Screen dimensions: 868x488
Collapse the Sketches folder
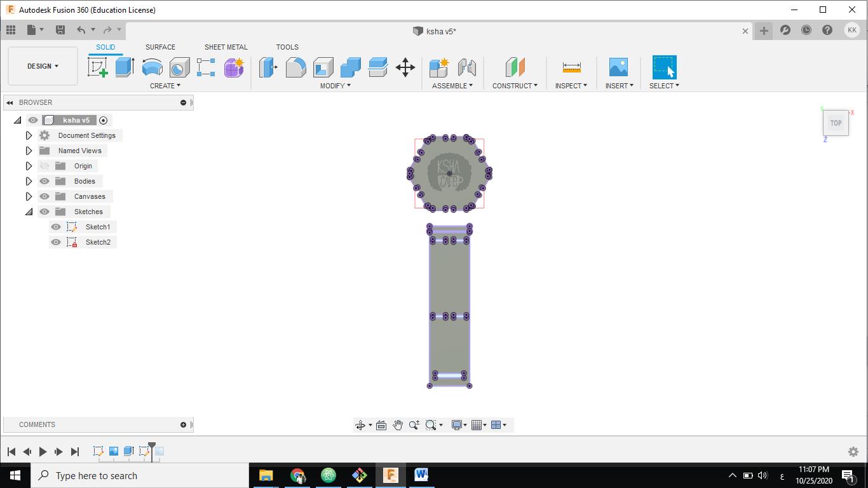point(29,212)
